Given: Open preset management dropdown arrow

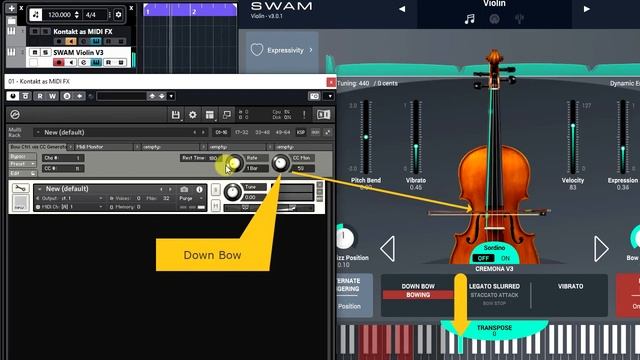Looking at the screenshot, I should click(171, 96).
